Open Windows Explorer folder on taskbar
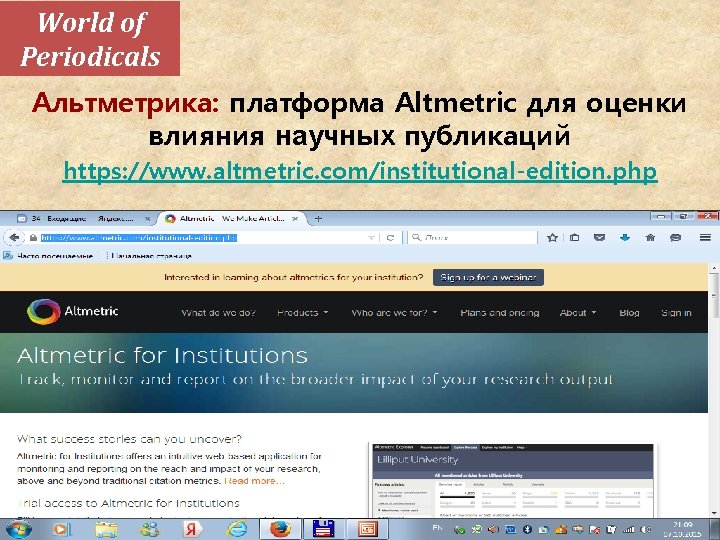Image resolution: width=720 pixels, height=540 pixels. click(x=106, y=529)
